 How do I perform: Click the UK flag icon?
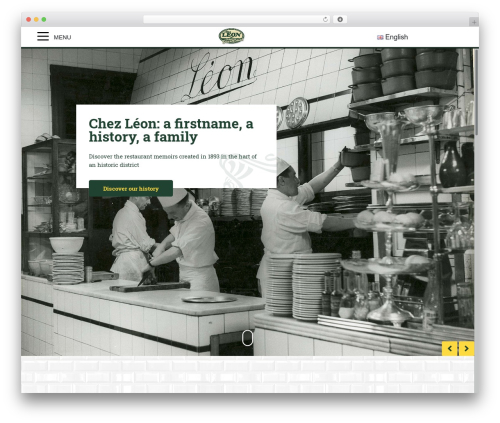coord(380,37)
